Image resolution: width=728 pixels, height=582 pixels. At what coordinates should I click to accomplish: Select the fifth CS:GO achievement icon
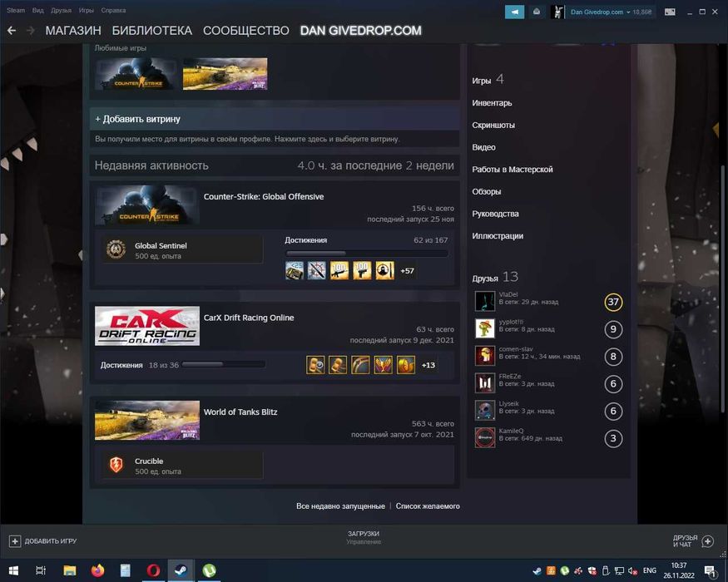[385, 270]
